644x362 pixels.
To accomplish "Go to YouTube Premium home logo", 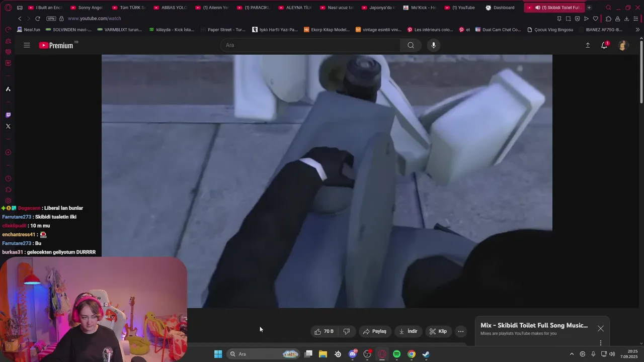I will click(56, 45).
